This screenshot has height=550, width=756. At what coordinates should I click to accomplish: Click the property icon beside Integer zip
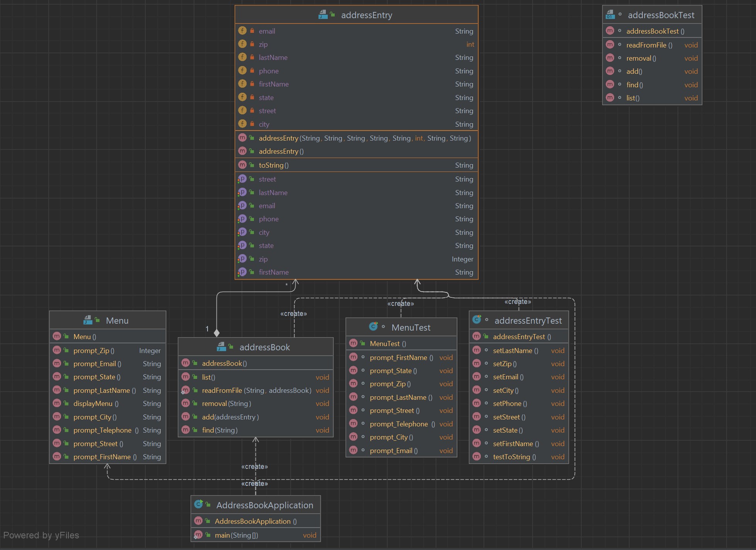point(242,259)
